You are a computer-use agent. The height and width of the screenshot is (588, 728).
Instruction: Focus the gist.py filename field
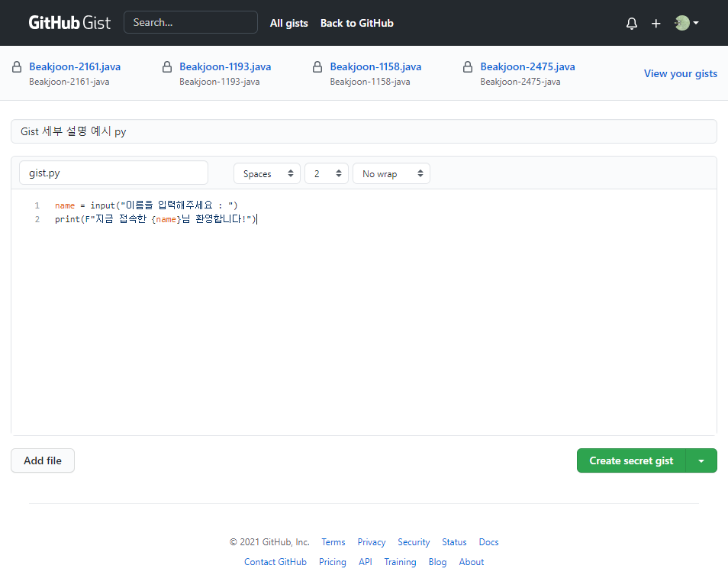click(x=113, y=173)
